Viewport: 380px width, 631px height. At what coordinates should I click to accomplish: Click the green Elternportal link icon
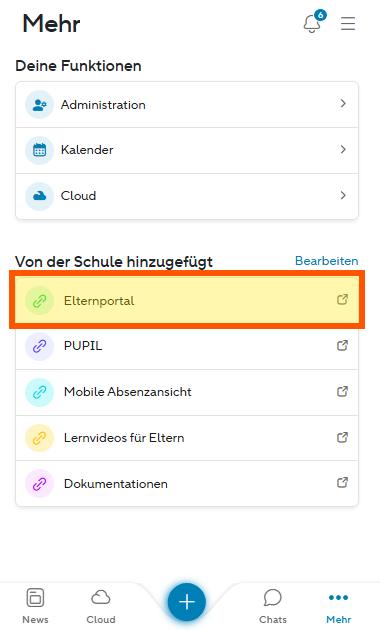point(39,301)
